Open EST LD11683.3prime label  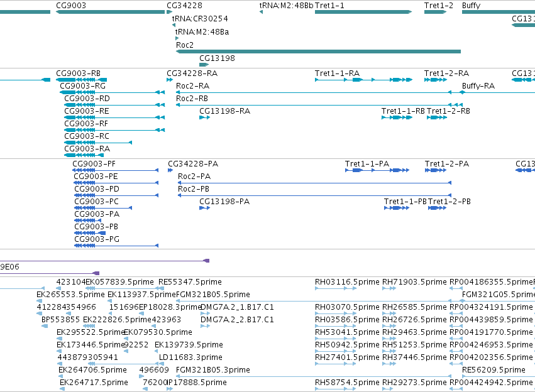point(190,358)
